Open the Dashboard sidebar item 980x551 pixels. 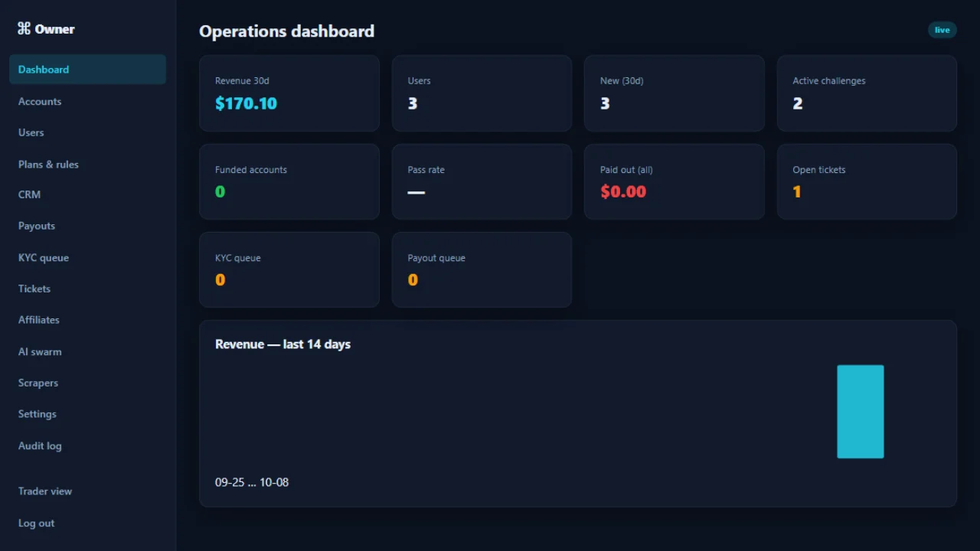click(87, 70)
